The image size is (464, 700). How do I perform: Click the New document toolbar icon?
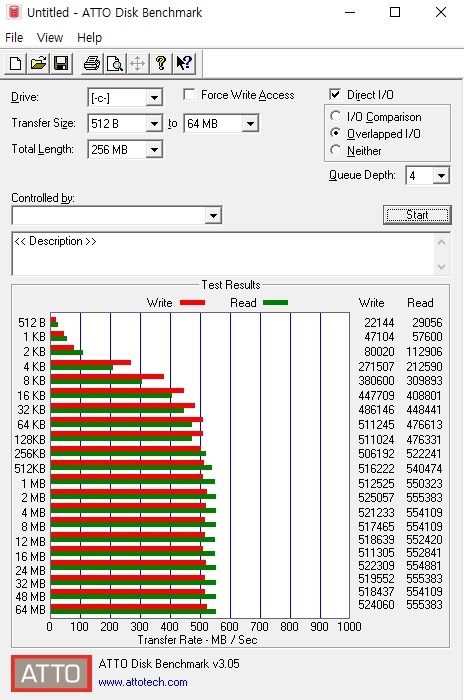[x=15, y=63]
